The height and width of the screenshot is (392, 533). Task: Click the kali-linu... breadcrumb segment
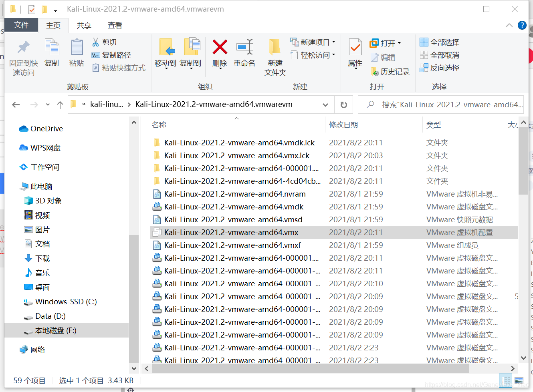pyautogui.click(x=107, y=105)
